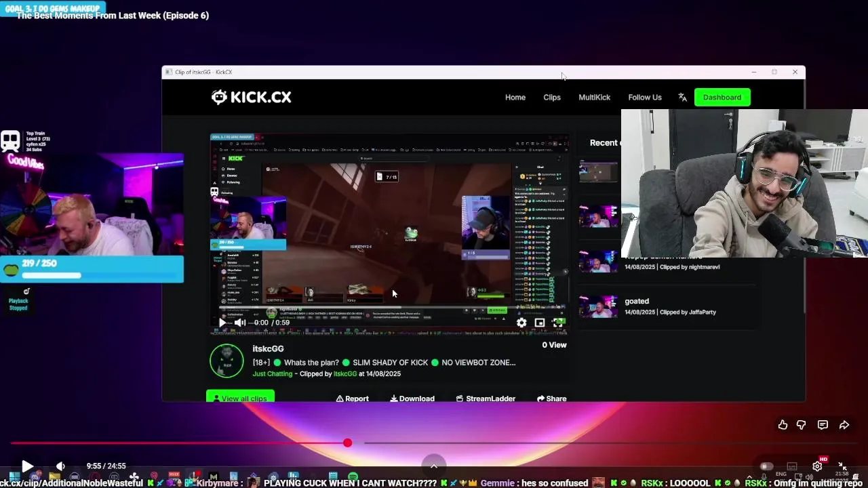The width and height of the screenshot is (868, 488).
Task: Play the Kick clip video
Action: [x=222, y=323]
